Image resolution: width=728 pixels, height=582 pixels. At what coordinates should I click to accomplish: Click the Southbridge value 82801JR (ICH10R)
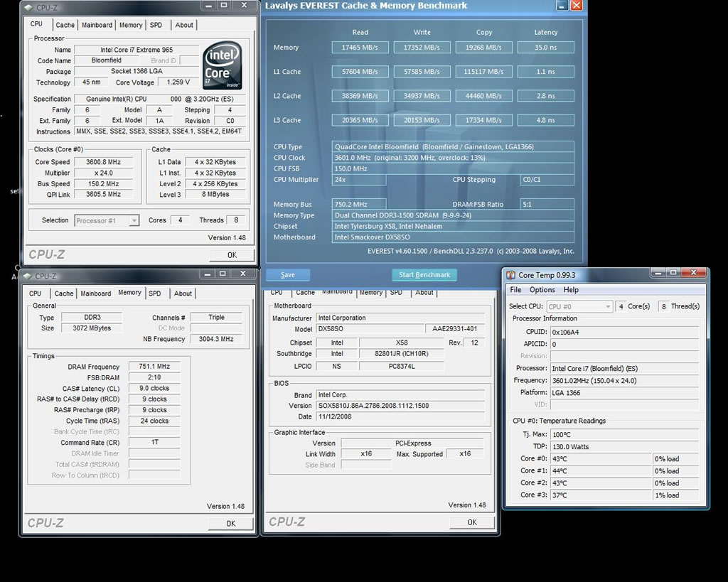point(401,354)
